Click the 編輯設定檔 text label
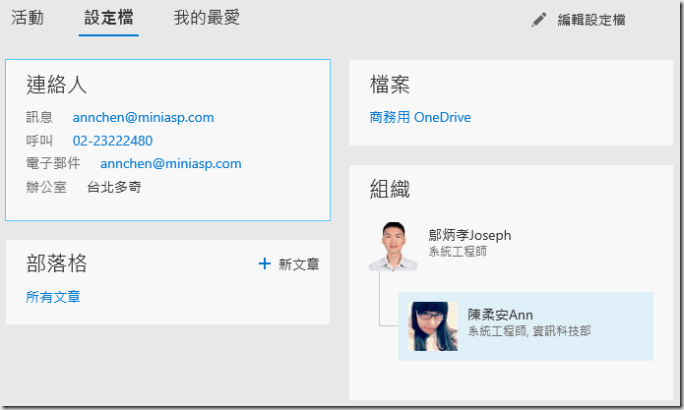 pos(591,20)
